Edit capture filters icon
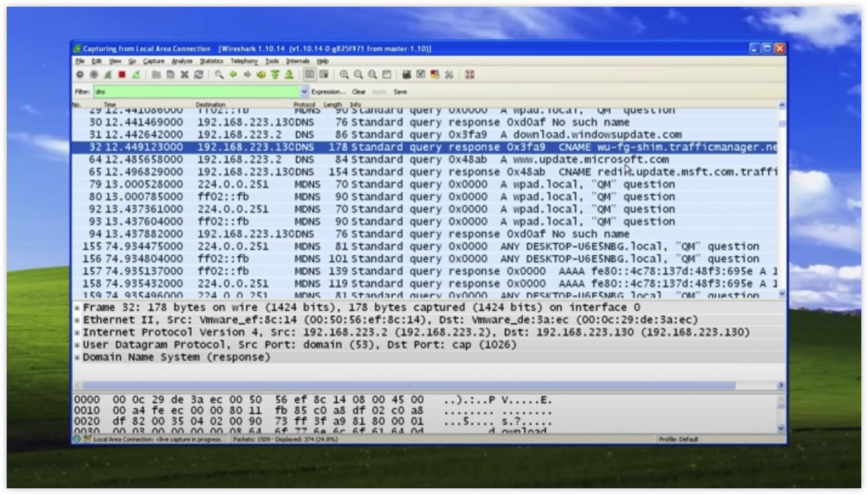This screenshot has height=495, width=868. coord(407,75)
